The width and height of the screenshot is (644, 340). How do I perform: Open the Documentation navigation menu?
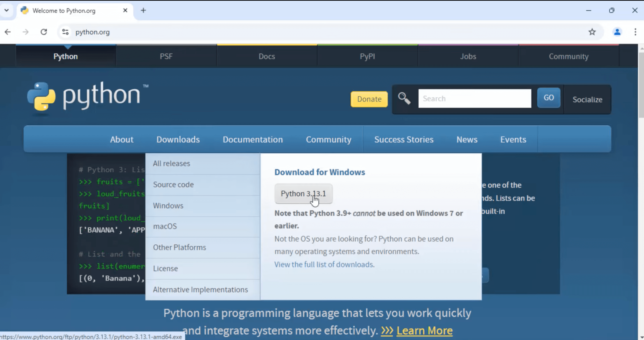pos(253,139)
